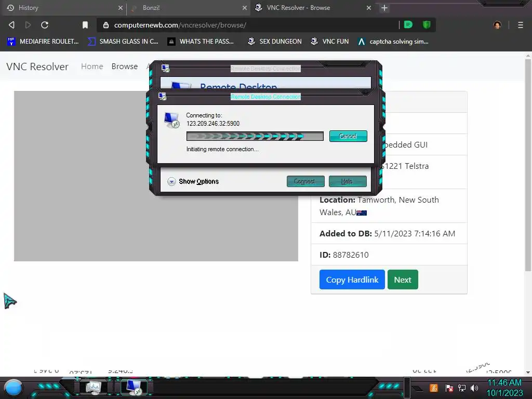Open the SEX DUNGEON bookmark

pyautogui.click(x=274, y=42)
